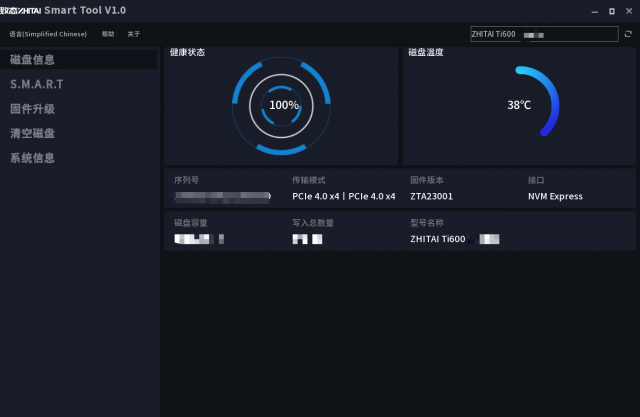The width and height of the screenshot is (640, 417).
Task: Click the 磁盘温度 panel heading
Action: 426,52
